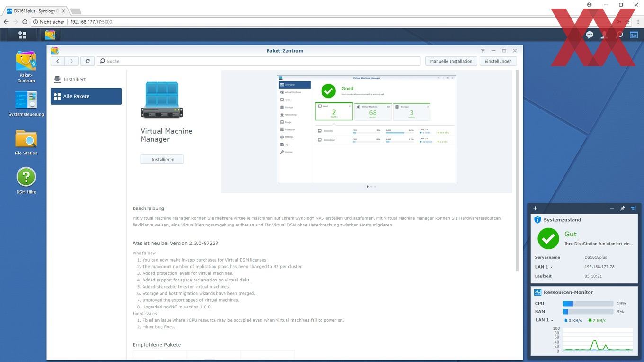Image resolution: width=644 pixels, height=362 pixels.
Task: Go back in Paket-Zentrum
Action: pyautogui.click(x=57, y=61)
